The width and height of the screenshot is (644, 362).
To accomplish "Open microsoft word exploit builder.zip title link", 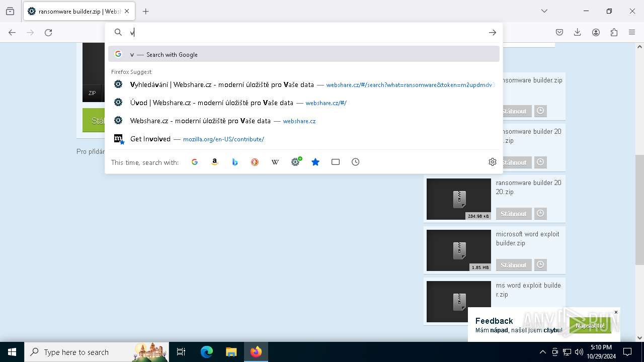I will coord(528,238).
